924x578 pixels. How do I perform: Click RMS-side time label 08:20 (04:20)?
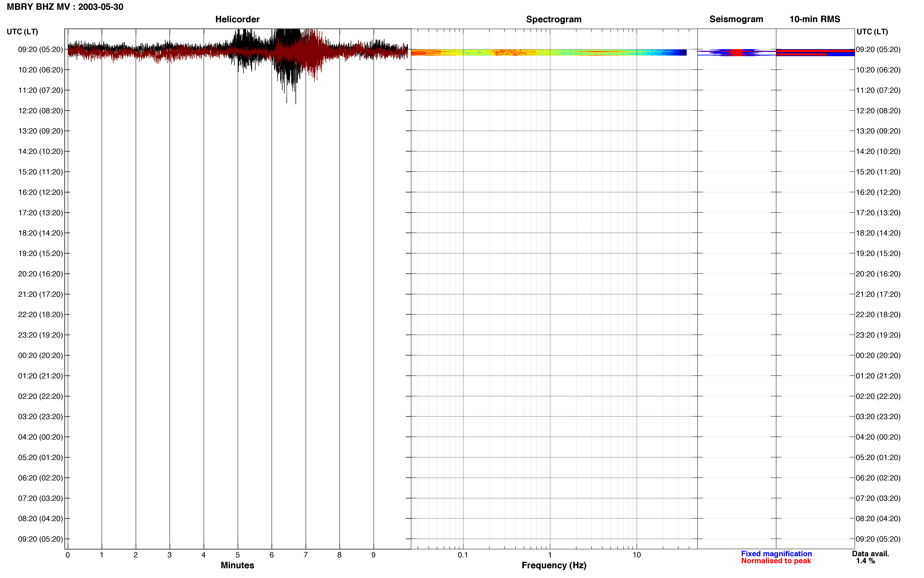coord(878,519)
